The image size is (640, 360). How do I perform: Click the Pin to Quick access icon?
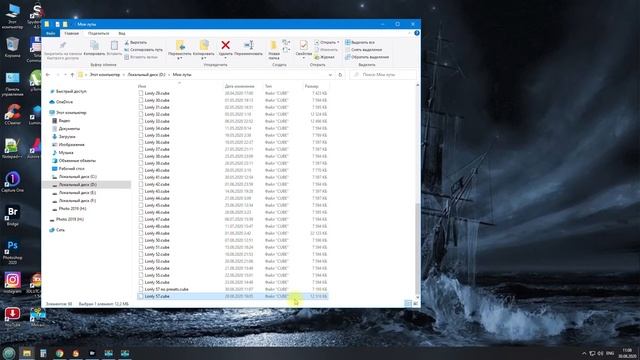point(62,45)
